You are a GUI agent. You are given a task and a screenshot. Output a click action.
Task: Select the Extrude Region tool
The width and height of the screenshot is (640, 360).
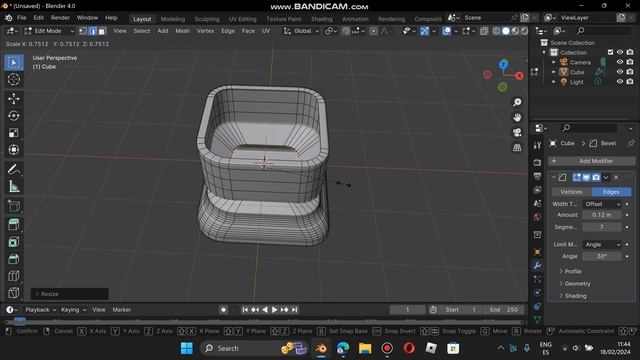click(13, 224)
